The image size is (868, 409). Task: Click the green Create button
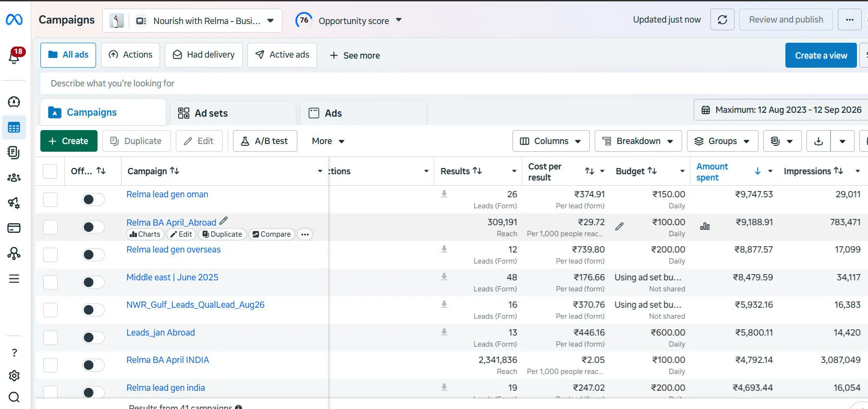[x=69, y=141]
